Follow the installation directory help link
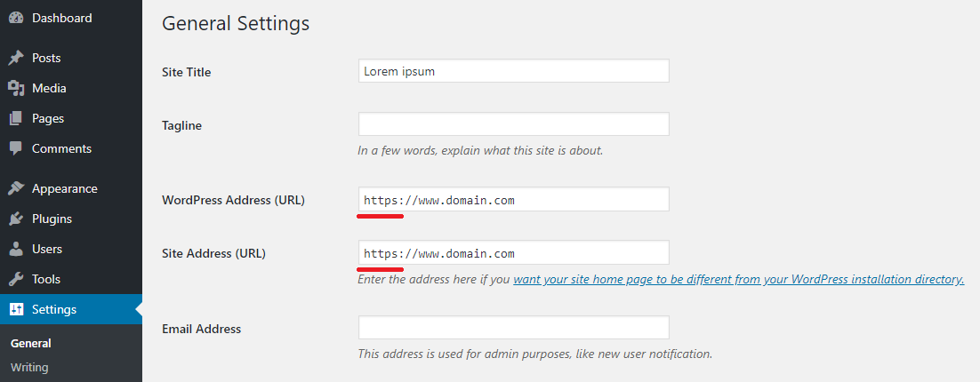The image size is (980, 382). pyautogui.click(x=739, y=279)
